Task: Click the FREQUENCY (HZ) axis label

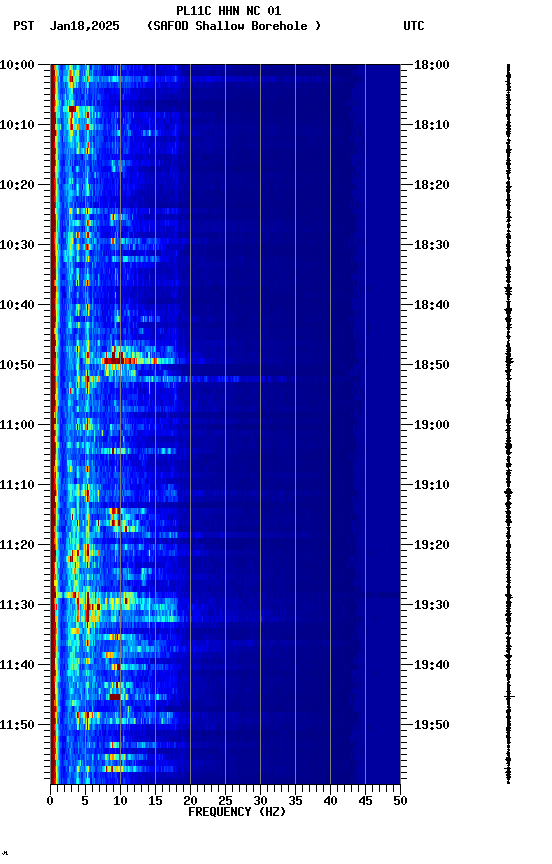Action: 237,812
